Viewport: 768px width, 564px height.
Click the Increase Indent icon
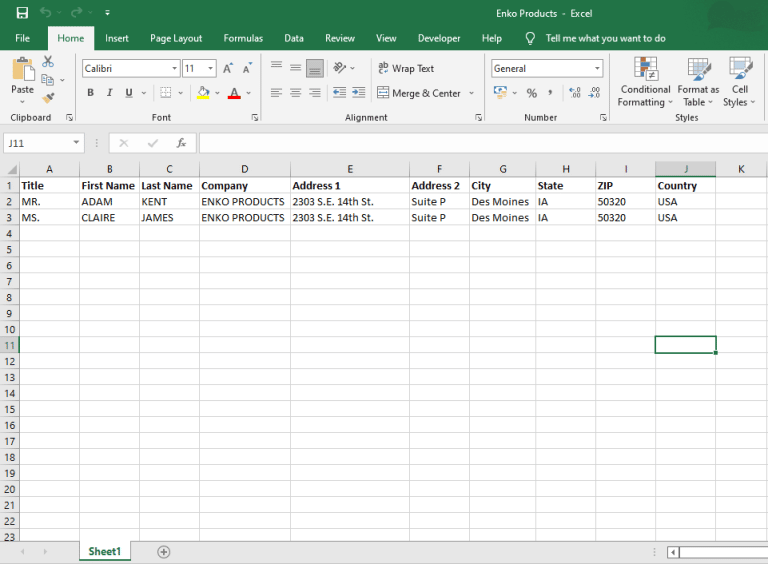(x=357, y=93)
